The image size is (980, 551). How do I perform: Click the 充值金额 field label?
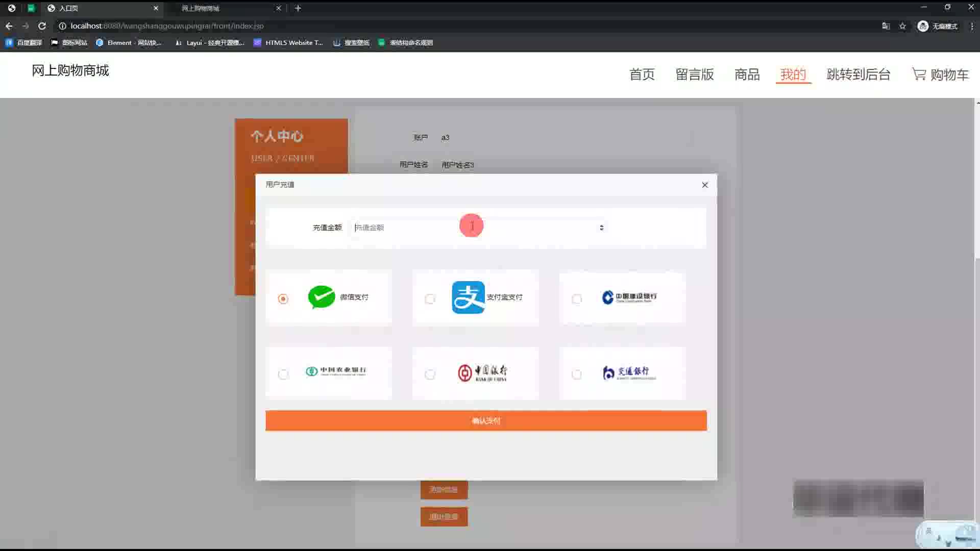click(327, 228)
